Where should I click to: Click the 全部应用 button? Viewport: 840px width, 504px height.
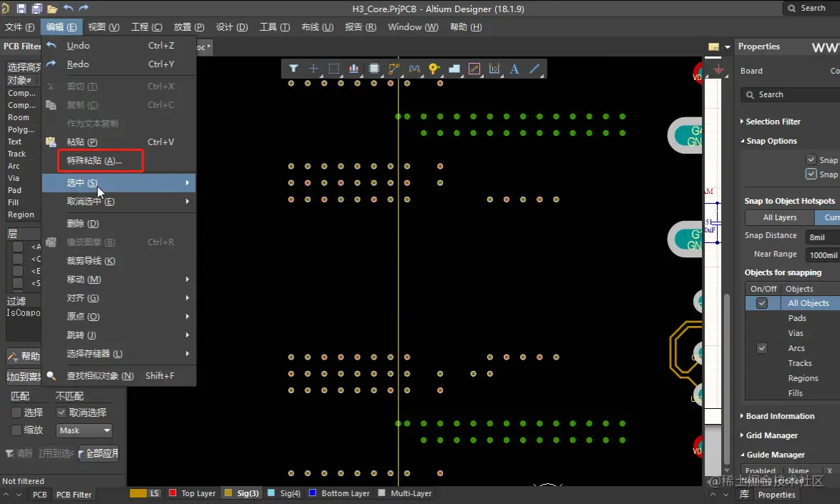[x=99, y=453]
